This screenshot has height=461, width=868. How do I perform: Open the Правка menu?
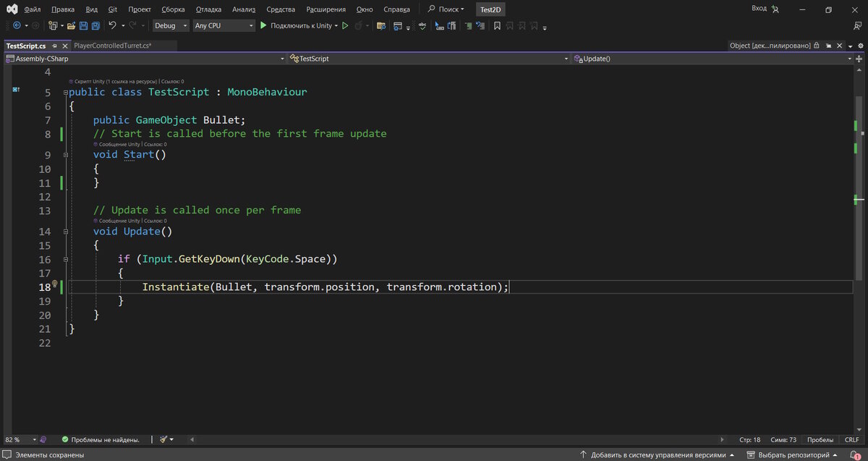tap(63, 9)
